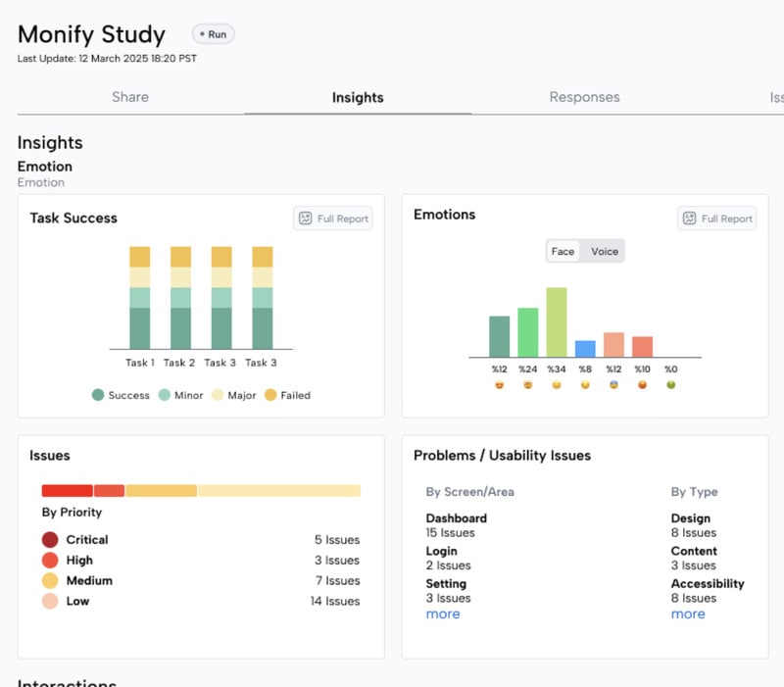Expand more under By Screen/Area

pyautogui.click(x=442, y=614)
